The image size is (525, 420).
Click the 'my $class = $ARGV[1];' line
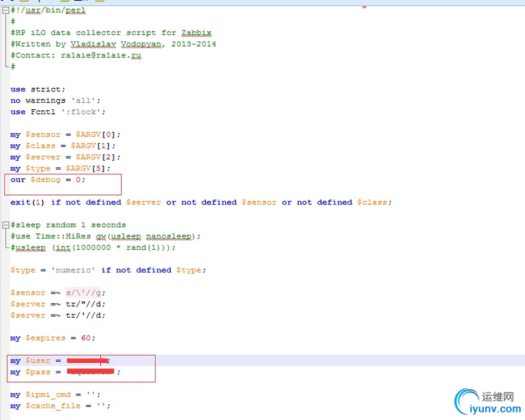coord(63,146)
